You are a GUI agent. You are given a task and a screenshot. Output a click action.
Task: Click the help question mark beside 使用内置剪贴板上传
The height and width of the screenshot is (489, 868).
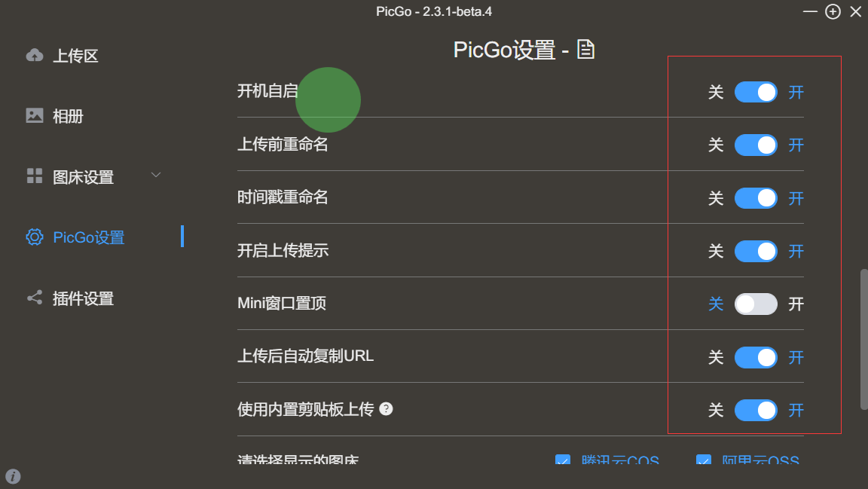387,409
